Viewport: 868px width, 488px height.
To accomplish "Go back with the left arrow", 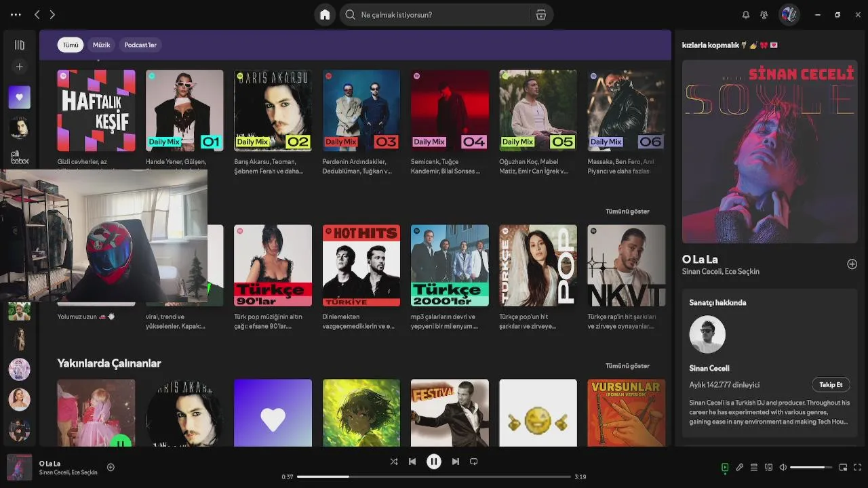I will 37,15.
